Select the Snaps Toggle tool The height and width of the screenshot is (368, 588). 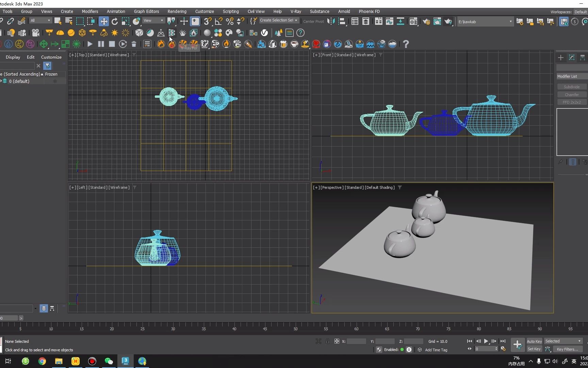(x=207, y=21)
